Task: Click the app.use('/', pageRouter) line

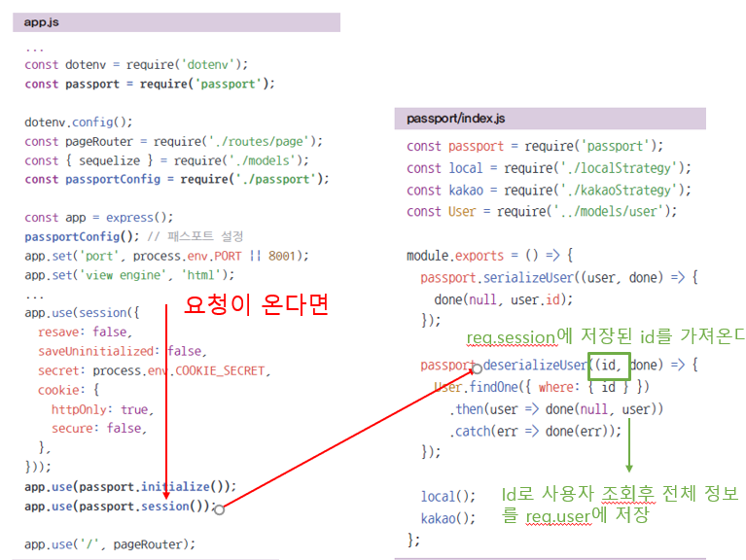Action: tap(110, 544)
